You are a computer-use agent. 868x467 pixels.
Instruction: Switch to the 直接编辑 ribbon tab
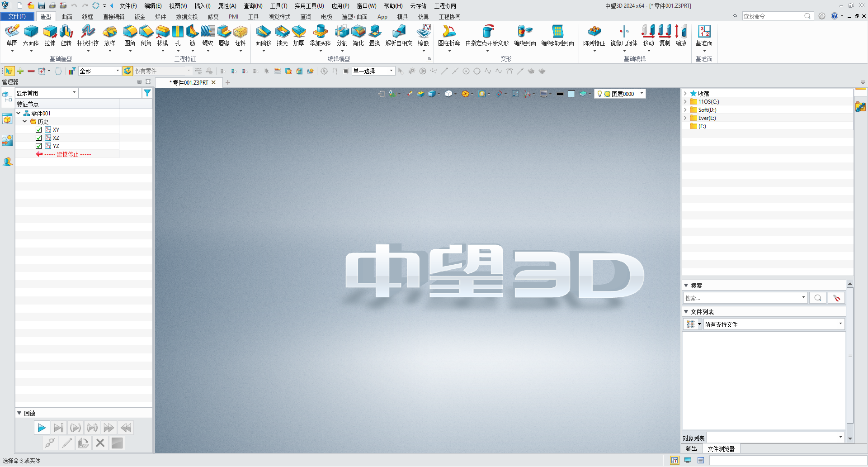click(113, 17)
